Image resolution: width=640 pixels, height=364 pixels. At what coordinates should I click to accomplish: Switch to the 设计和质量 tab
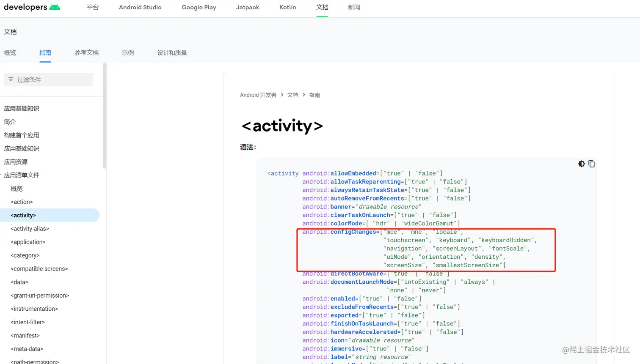[x=172, y=53]
